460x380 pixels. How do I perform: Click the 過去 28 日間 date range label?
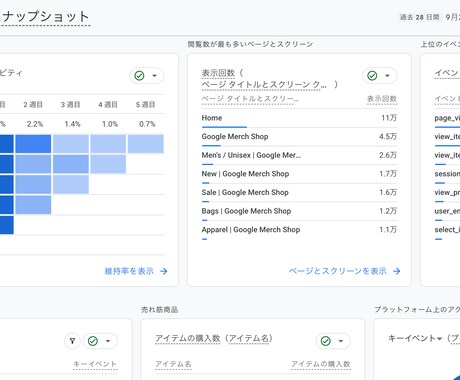[x=420, y=17]
